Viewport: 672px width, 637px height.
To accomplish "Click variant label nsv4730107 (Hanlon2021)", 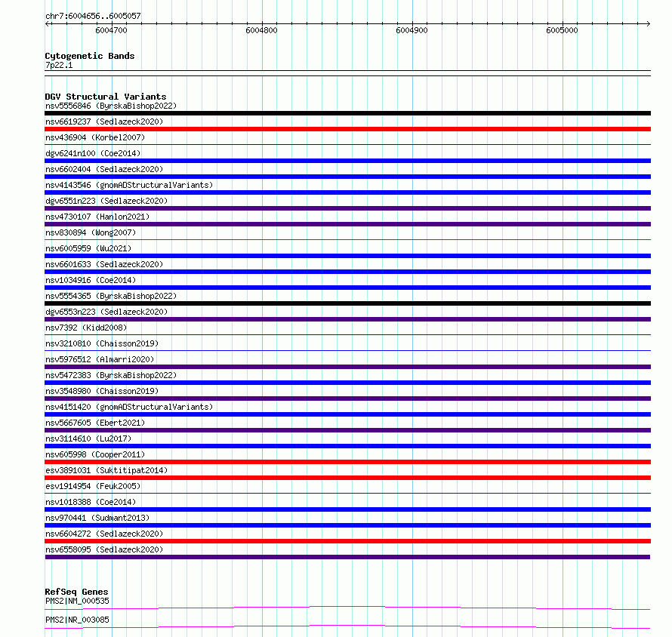I will [97, 217].
